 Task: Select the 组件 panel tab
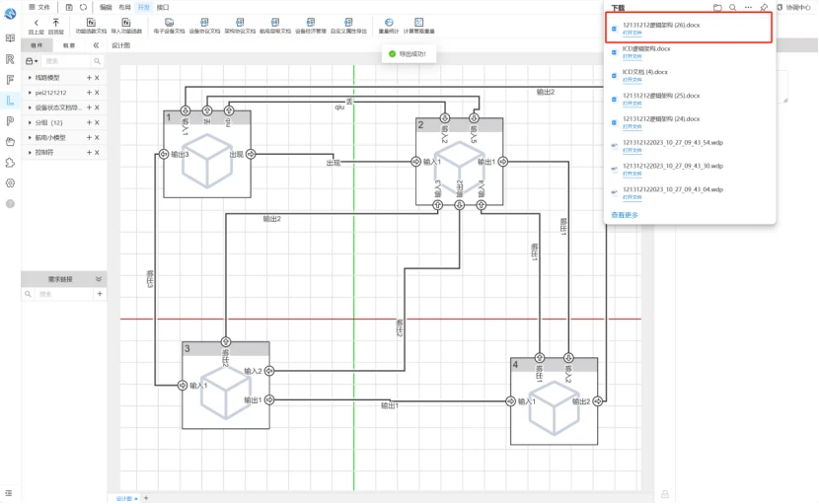pos(37,45)
